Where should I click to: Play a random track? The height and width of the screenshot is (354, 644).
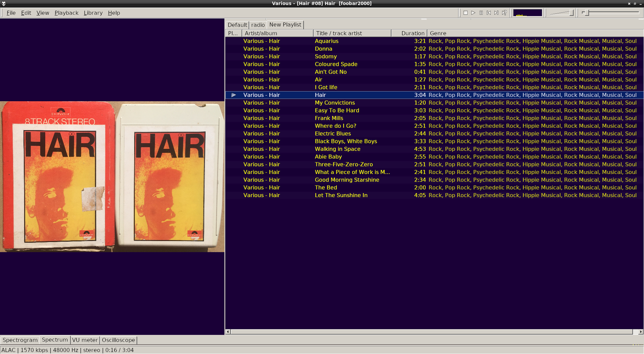pos(504,13)
